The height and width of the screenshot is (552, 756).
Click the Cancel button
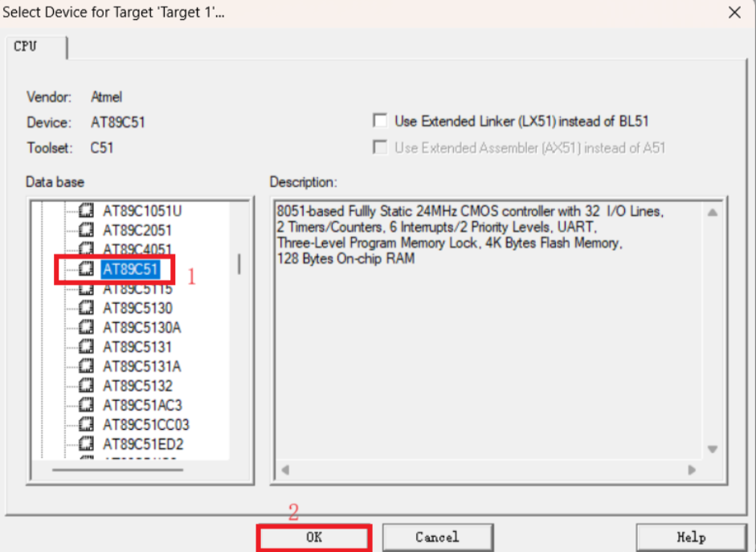437,537
